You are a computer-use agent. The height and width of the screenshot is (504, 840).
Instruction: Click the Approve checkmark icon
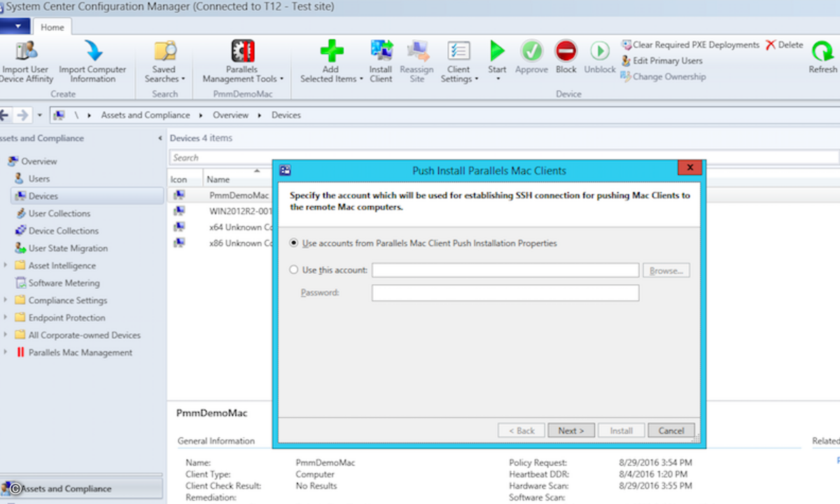531,50
